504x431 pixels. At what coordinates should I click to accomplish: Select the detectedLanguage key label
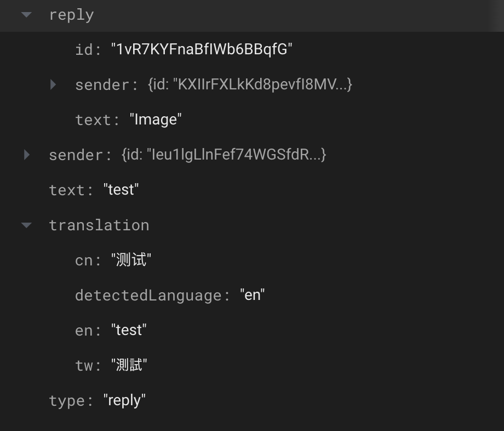149,295
